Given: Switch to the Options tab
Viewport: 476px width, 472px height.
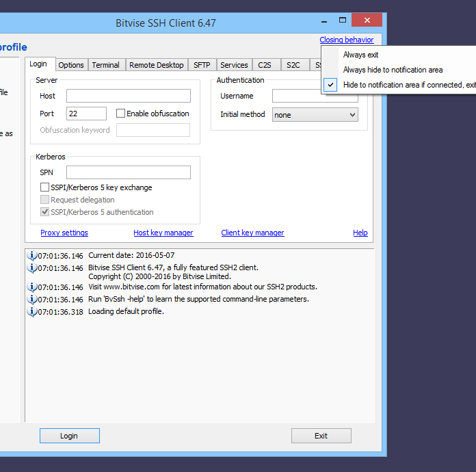Looking at the screenshot, I should point(71,65).
